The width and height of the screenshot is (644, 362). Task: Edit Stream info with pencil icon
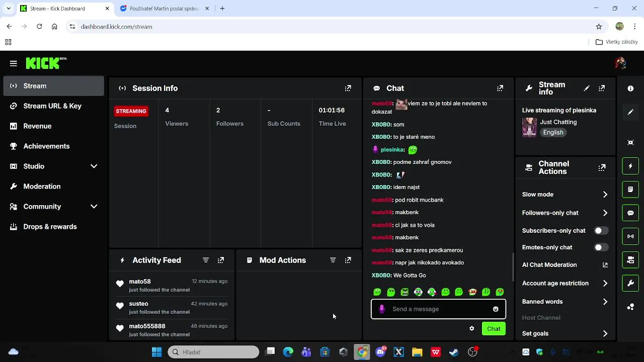point(587,88)
